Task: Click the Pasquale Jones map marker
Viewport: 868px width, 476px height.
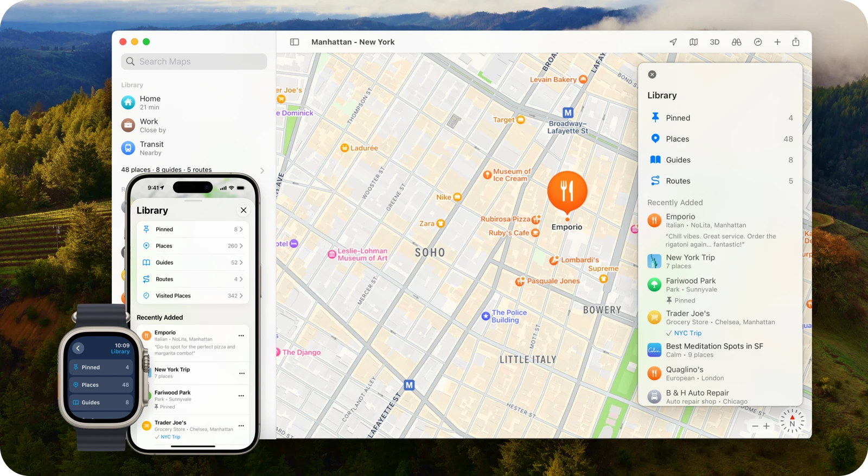Action: click(520, 281)
